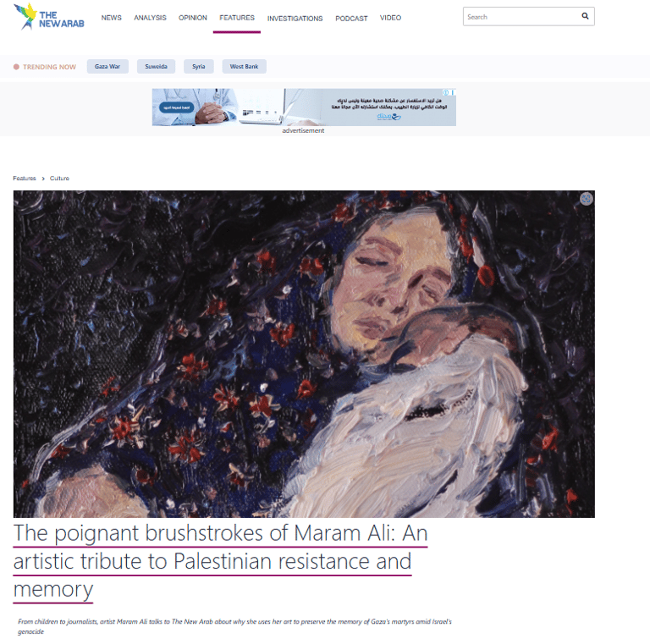Select the Features tab
This screenshot has width=650, height=644.
point(237,18)
